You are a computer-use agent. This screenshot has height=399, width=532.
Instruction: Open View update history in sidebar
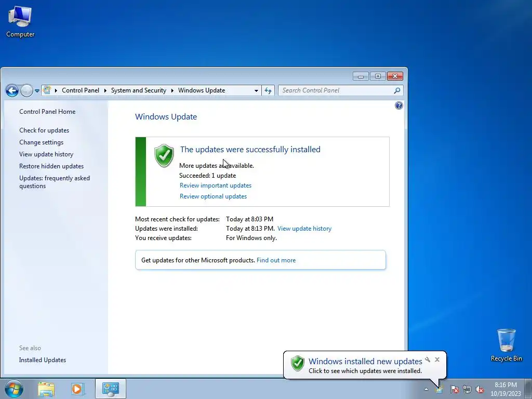[x=46, y=154]
